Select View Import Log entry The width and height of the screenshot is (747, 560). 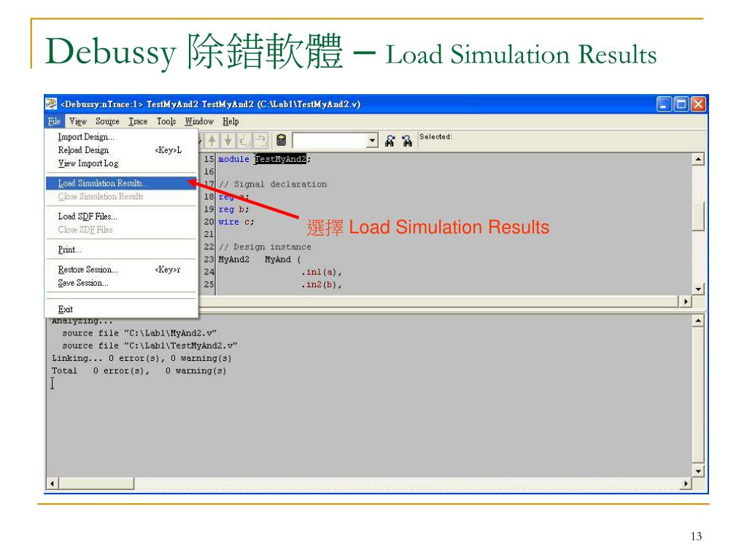121,163
